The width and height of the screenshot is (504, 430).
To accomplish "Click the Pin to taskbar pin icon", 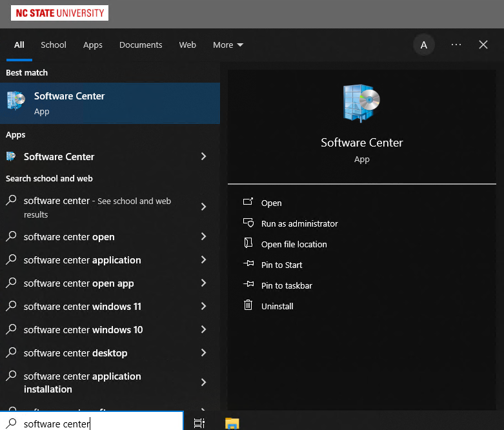I will click(248, 285).
